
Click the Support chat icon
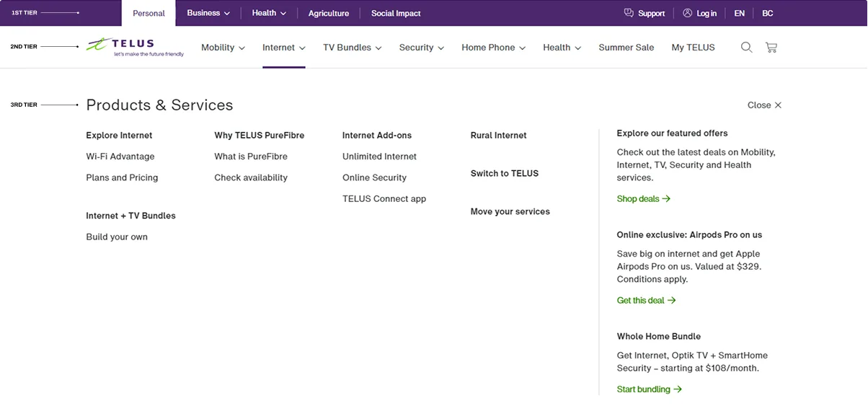tap(629, 13)
